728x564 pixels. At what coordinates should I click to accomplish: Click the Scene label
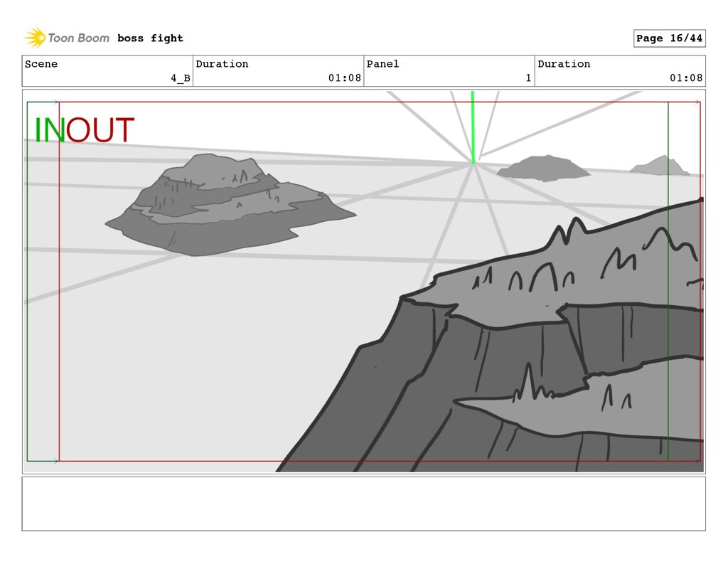tap(41, 63)
